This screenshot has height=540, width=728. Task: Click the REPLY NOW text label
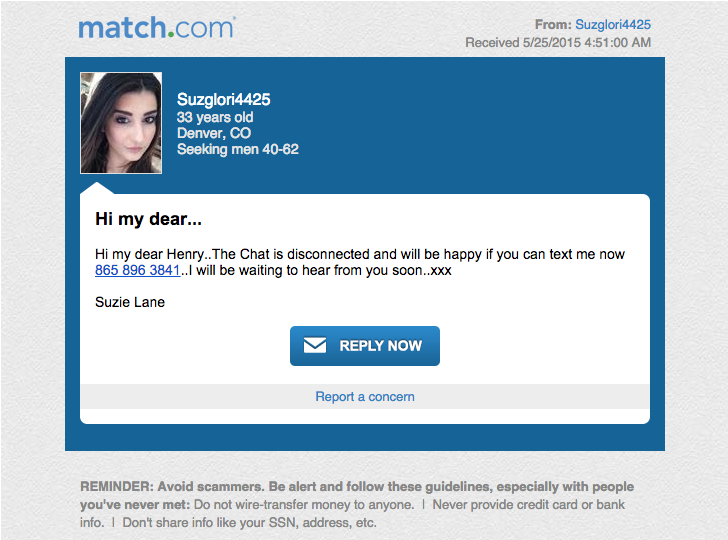pos(380,346)
